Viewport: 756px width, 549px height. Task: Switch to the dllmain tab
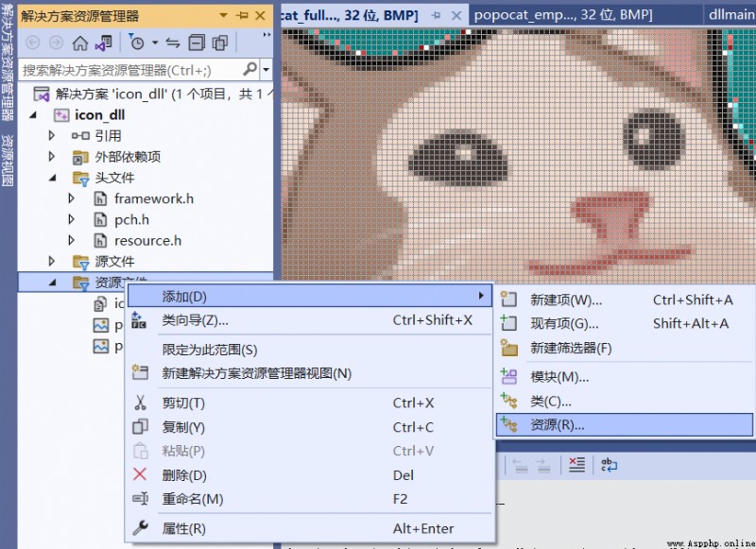pyautogui.click(x=730, y=15)
